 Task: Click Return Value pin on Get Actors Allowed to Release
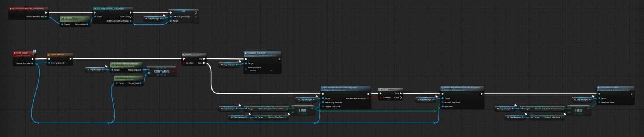coord(141,70)
